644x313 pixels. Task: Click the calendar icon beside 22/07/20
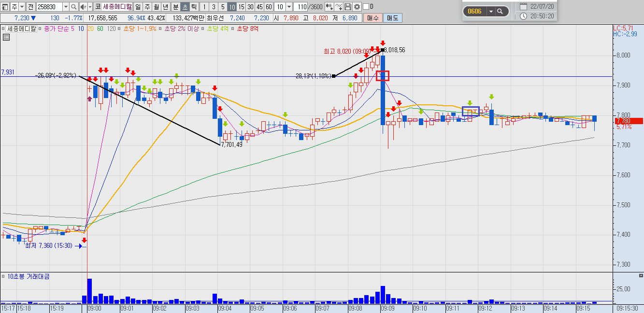point(523,6)
